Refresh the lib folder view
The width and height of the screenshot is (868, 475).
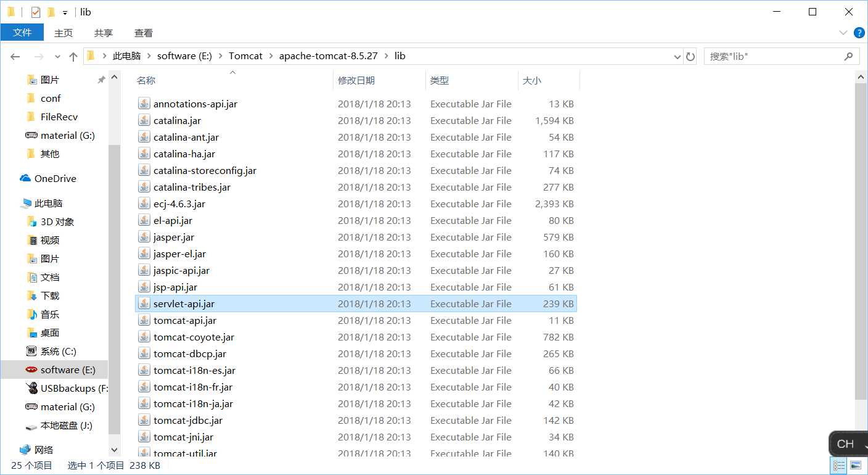click(690, 56)
